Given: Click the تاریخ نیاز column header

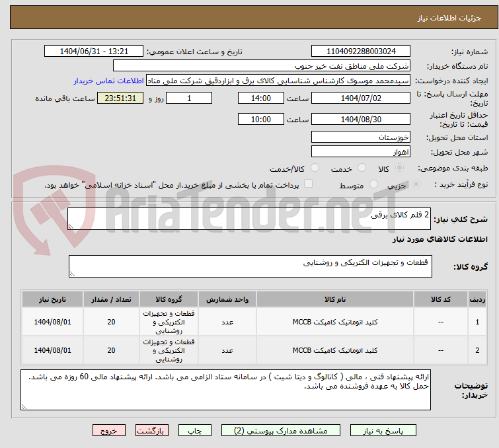Looking at the screenshot, I should point(52,299).
